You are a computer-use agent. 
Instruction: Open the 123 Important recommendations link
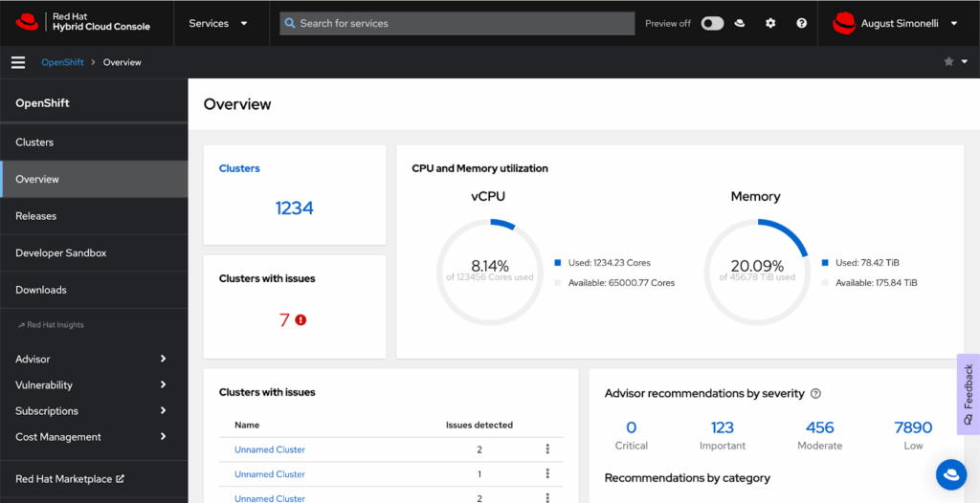click(x=723, y=427)
